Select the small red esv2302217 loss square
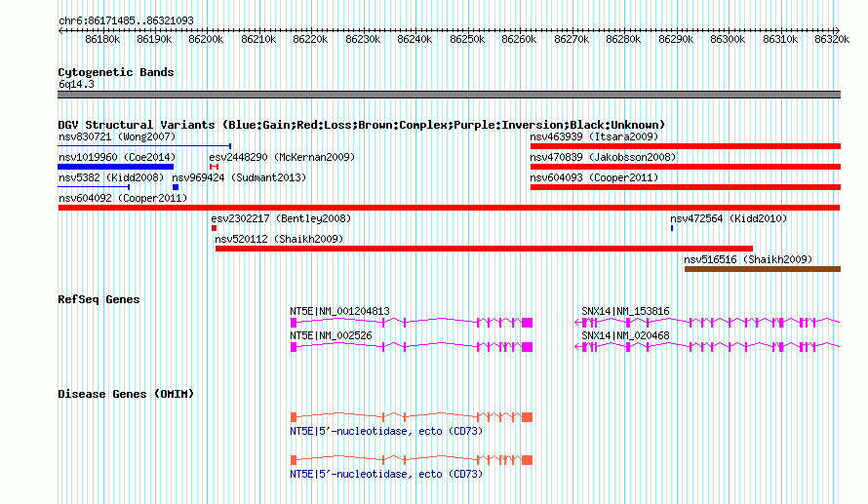 tap(215, 228)
